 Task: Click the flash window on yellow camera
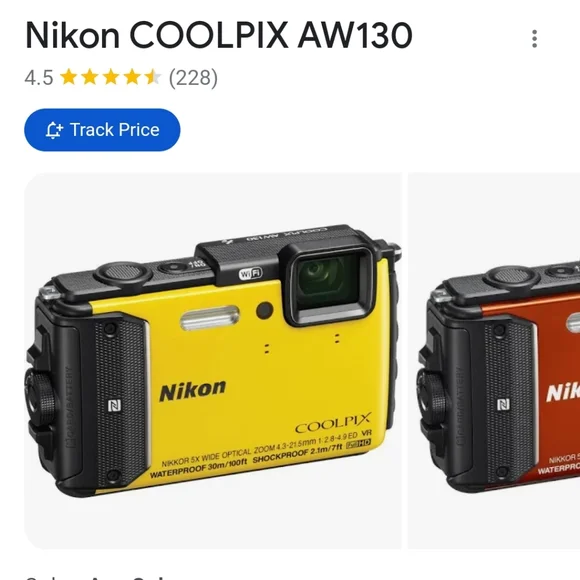209,318
